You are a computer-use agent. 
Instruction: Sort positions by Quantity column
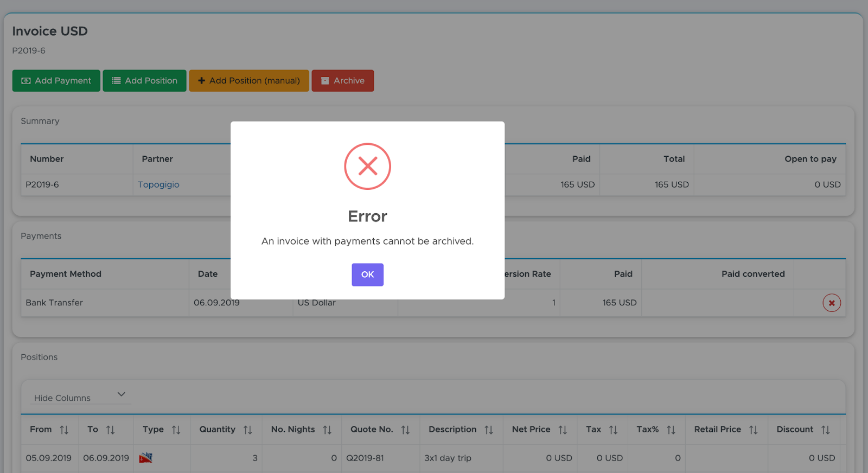click(x=248, y=430)
